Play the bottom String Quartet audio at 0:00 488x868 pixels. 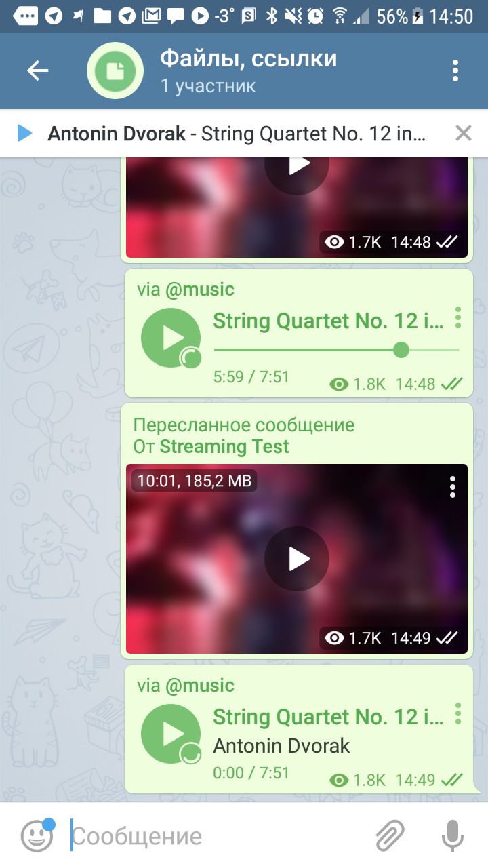point(171,734)
